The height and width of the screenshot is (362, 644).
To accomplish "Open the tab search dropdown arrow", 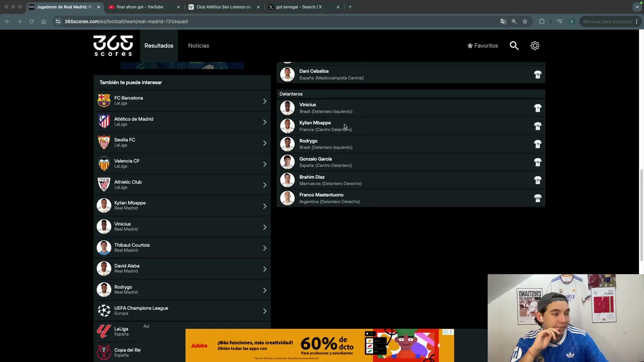I will pos(637,7).
